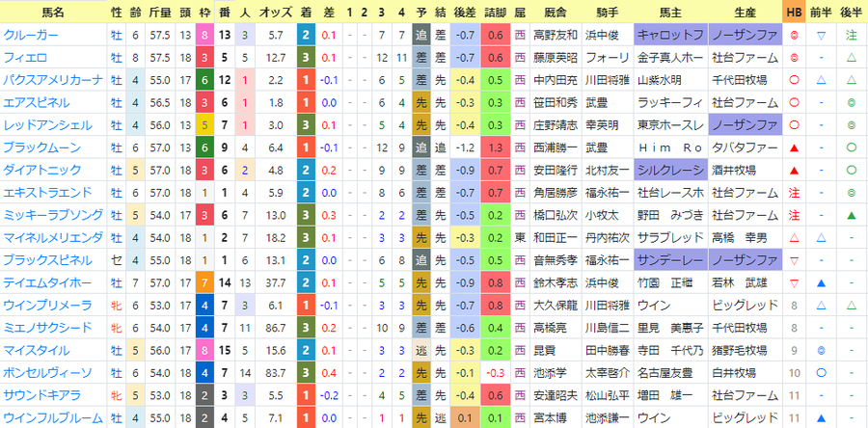Click jockey name 北村友一
Screen dimensions: 868x428
pyautogui.click(x=607, y=171)
